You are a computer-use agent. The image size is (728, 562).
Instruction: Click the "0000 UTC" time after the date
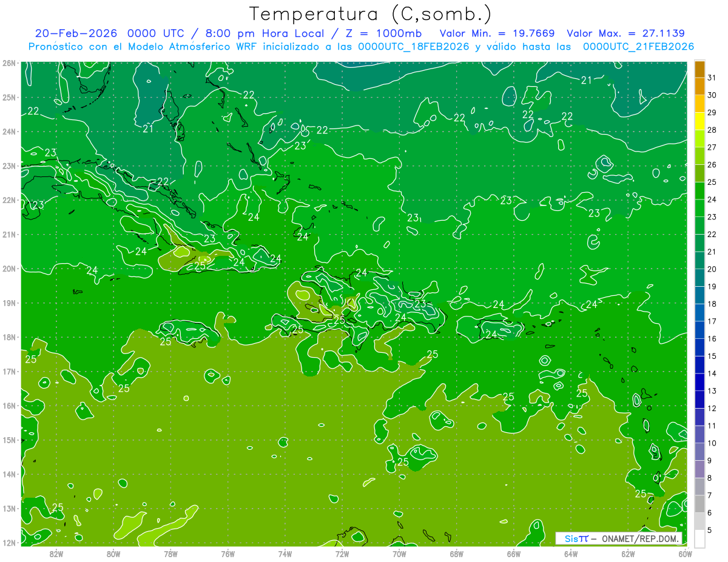click(x=156, y=33)
